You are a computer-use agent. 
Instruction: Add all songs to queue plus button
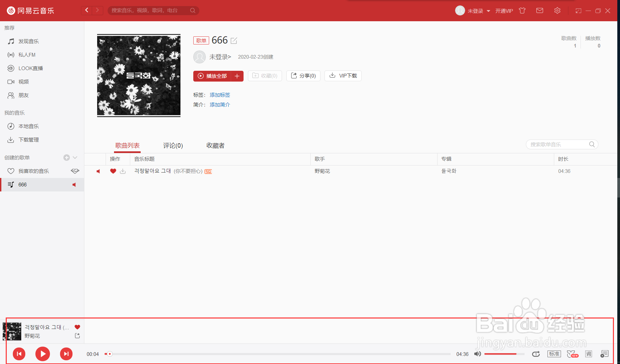[237, 76]
